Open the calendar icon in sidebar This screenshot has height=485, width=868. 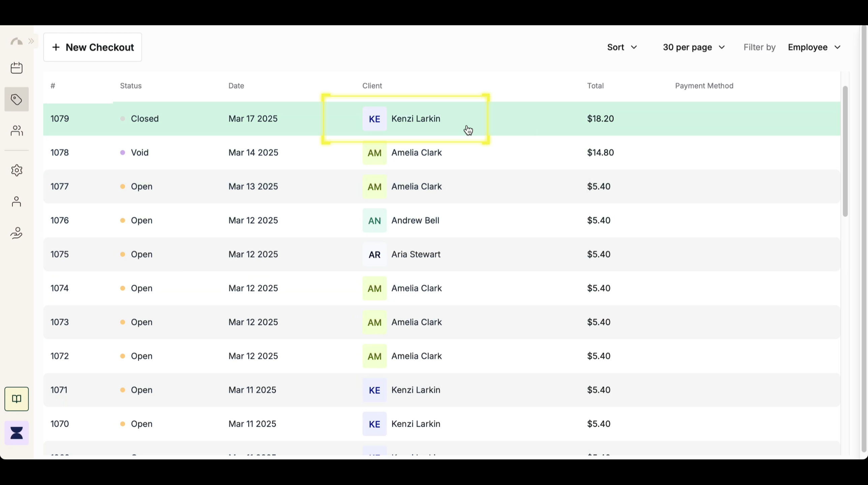point(17,68)
